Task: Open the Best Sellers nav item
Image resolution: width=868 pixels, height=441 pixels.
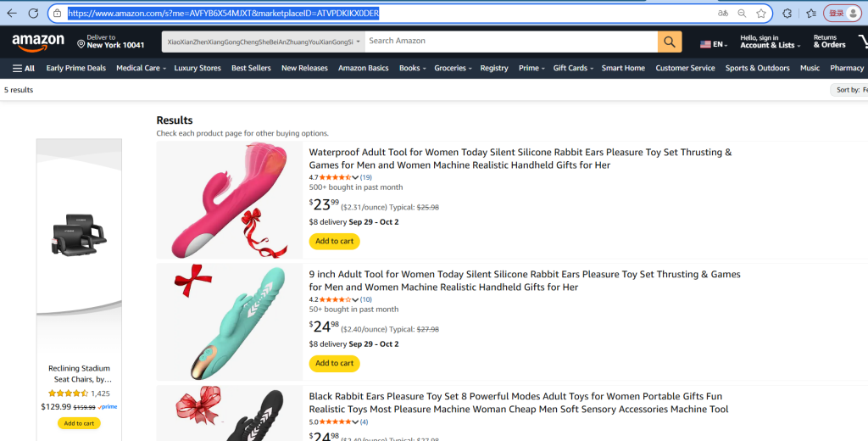Action: tap(251, 68)
